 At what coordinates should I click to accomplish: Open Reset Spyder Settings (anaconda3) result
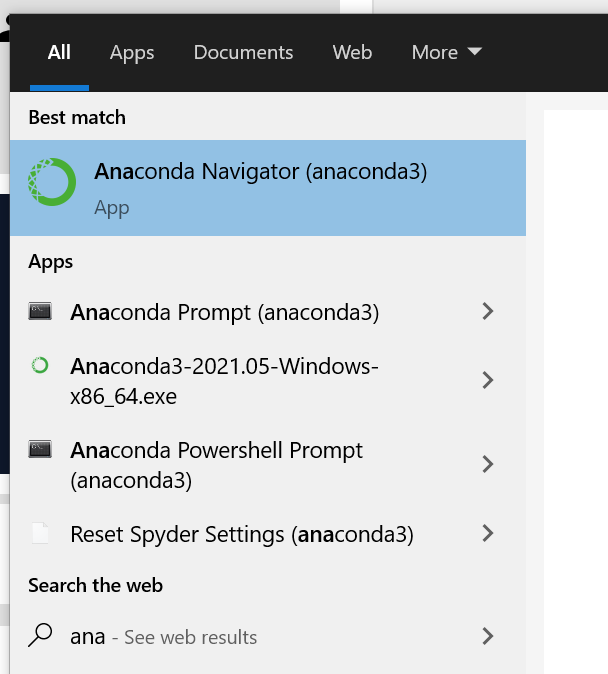(x=268, y=533)
